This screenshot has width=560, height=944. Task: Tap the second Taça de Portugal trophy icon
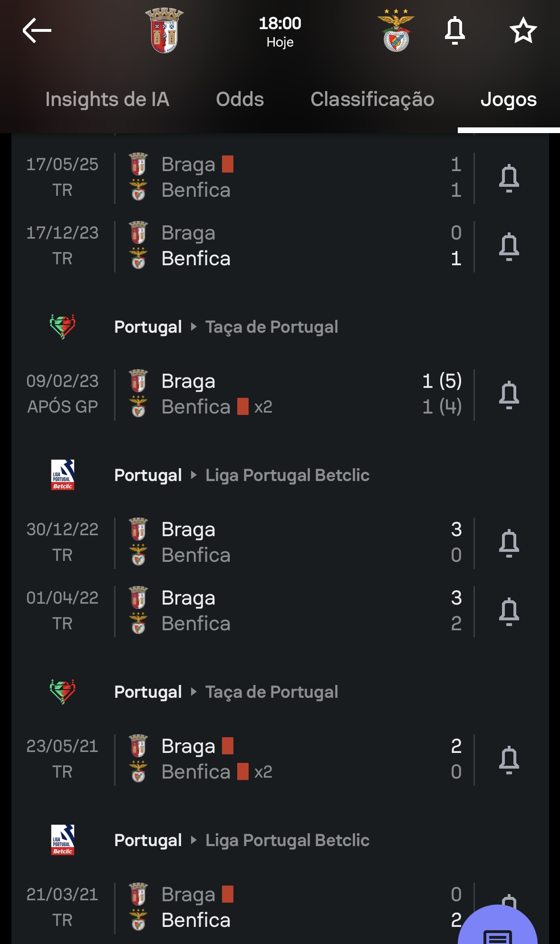click(62, 692)
